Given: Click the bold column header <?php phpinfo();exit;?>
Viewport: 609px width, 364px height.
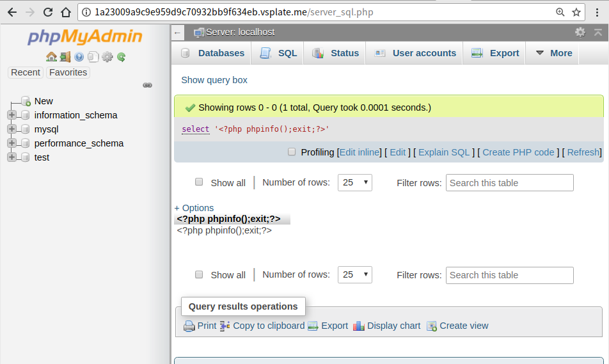Looking at the screenshot, I should coord(228,219).
